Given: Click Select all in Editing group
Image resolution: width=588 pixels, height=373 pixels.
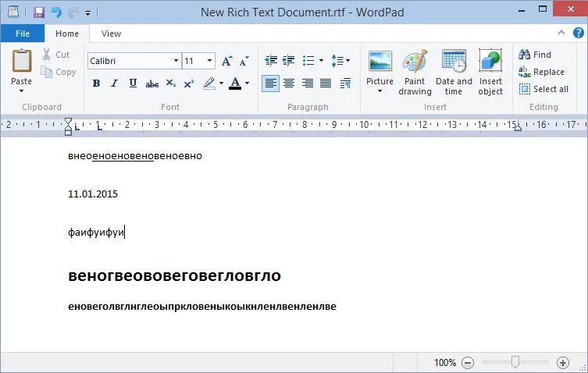Looking at the screenshot, I should (543, 89).
